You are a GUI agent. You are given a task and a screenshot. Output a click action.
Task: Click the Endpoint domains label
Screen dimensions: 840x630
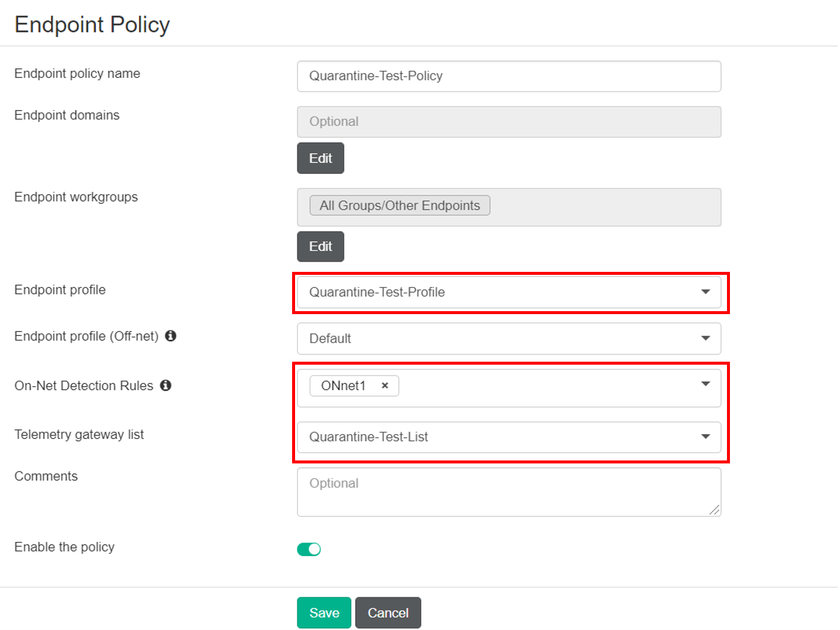67,115
